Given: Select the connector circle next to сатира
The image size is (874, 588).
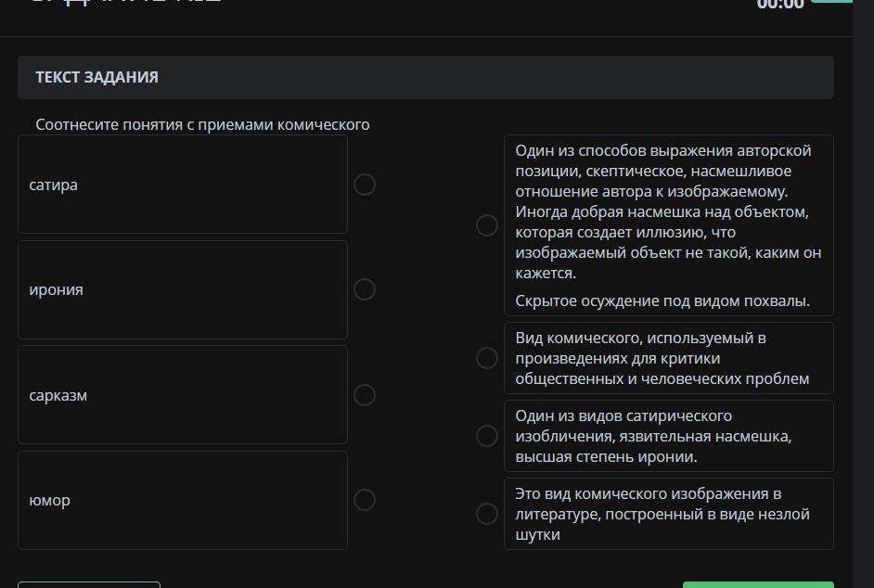Looking at the screenshot, I should click(365, 185).
